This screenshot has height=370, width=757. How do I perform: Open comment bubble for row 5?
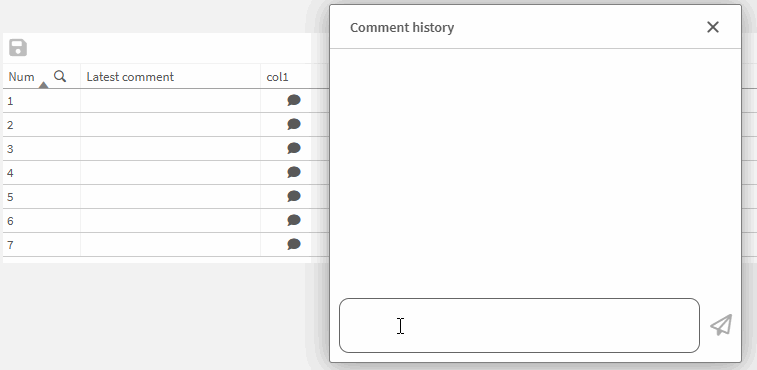[x=294, y=196]
